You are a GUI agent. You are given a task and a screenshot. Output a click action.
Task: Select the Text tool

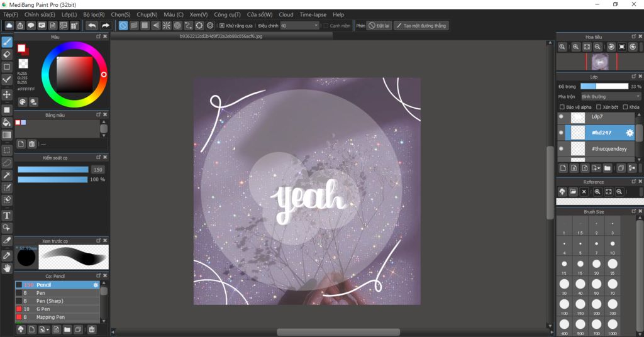pos(7,216)
